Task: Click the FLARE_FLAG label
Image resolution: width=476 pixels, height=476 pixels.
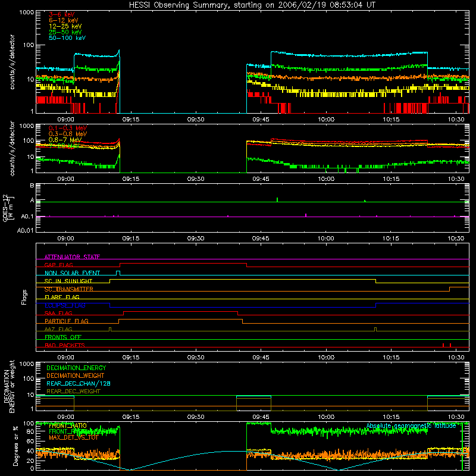Action: [62, 297]
